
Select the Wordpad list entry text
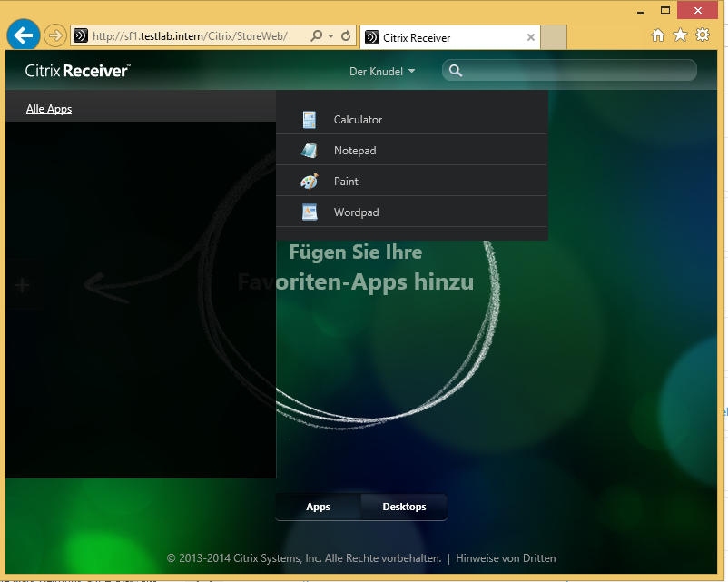point(356,212)
